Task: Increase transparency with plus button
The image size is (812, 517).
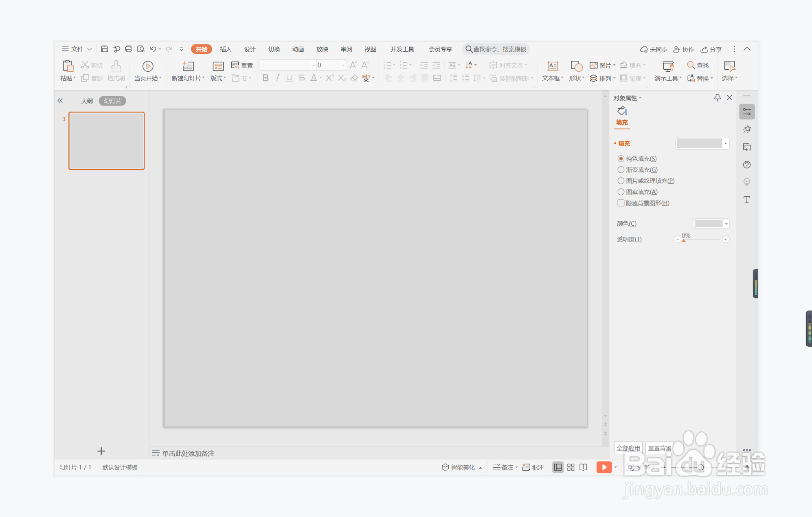Action: tap(726, 240)
